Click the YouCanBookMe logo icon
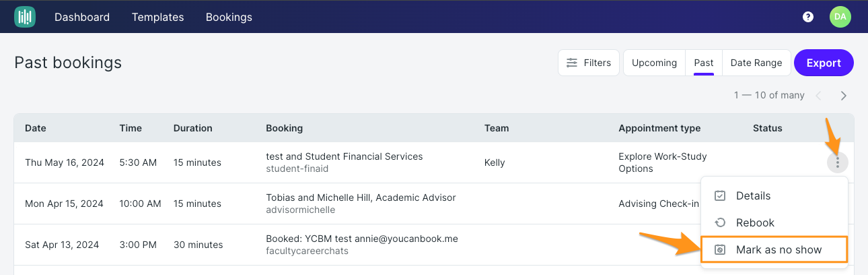This screenshot has width=868, height=275. pyautogui.click(x=25, y=17)
